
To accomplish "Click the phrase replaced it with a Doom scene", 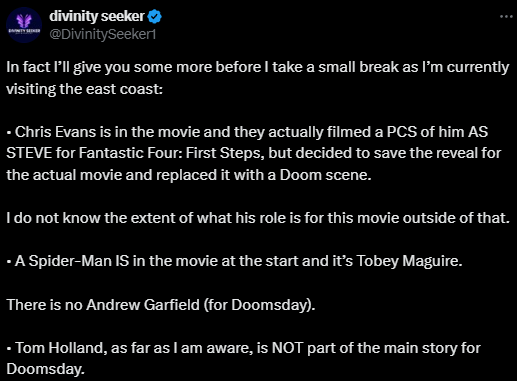I will (264, 175).
